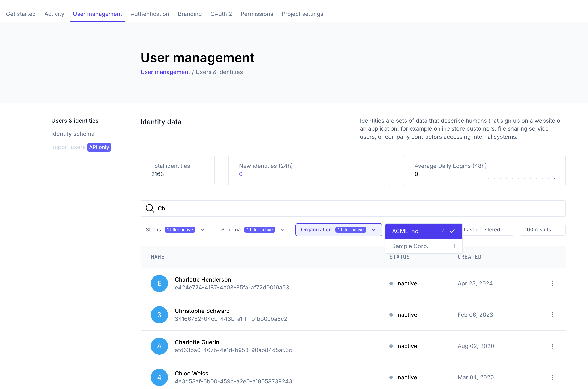588x389 pixels.
Task: Open Identity schema in sidebar
Action: click(x=73, y=134)
